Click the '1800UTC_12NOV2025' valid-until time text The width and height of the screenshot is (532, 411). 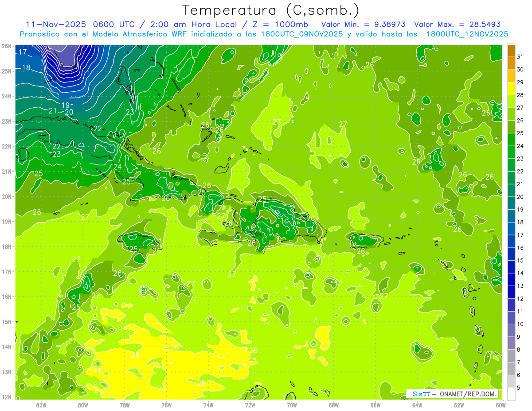click(467, 34)
